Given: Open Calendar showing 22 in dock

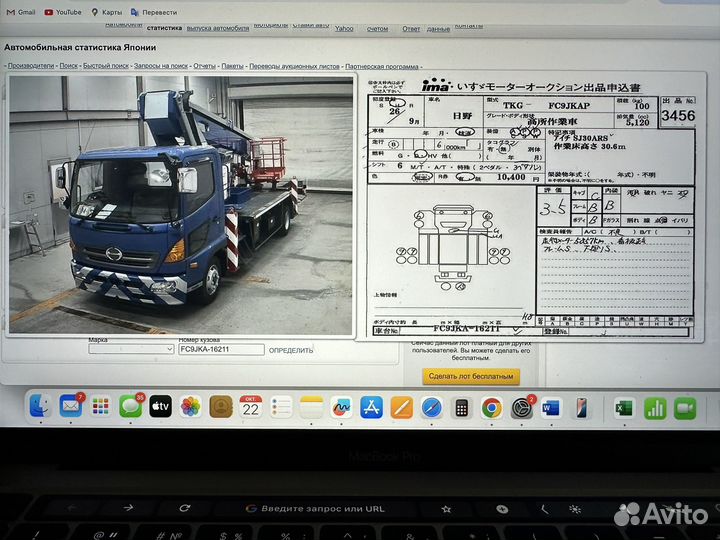Looking at the screenshot, I should 251,407.
